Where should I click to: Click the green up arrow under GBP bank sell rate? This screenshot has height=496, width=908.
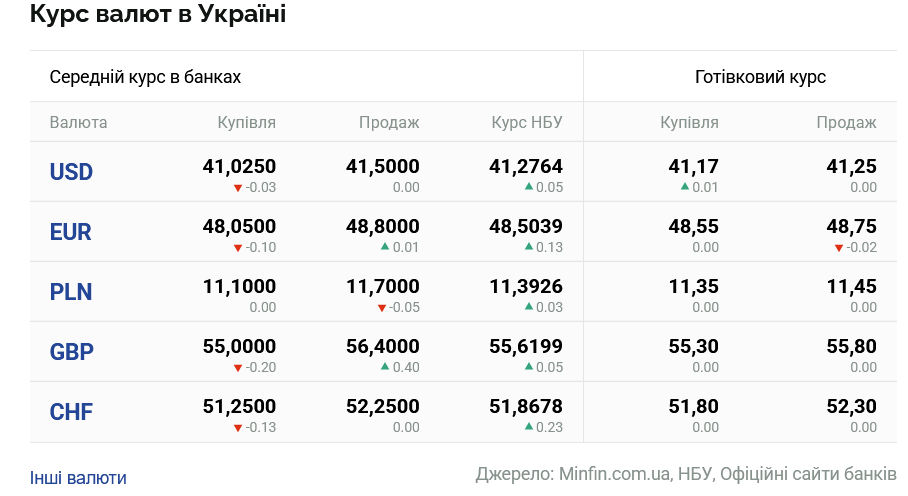pos(385,367)
